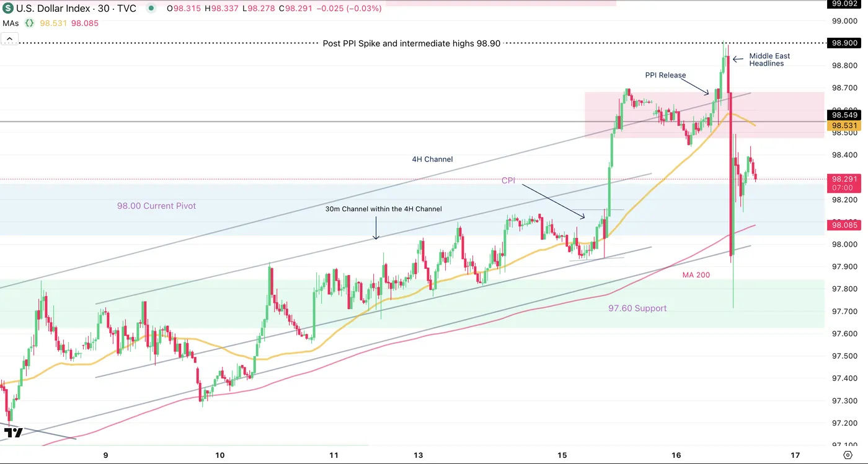This screenshot has height=464, width=868.
Task: Click date label 10 on the time axis
Action: coord(220,455)
